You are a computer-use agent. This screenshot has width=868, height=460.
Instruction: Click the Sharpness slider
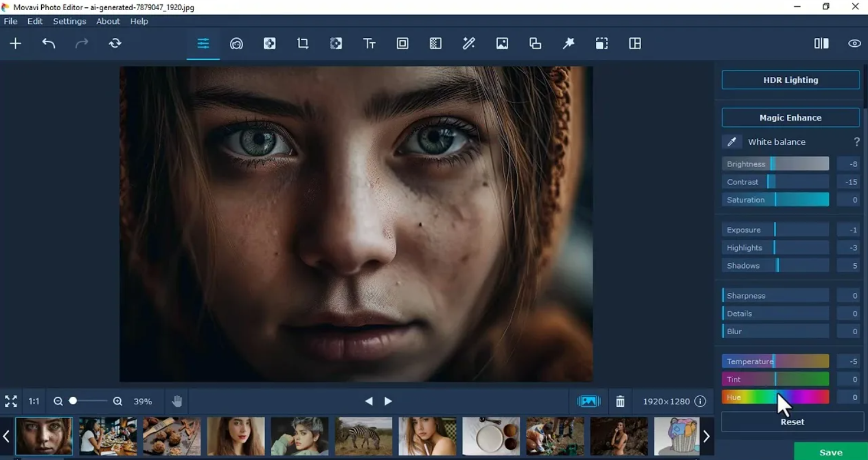[775, 296]
